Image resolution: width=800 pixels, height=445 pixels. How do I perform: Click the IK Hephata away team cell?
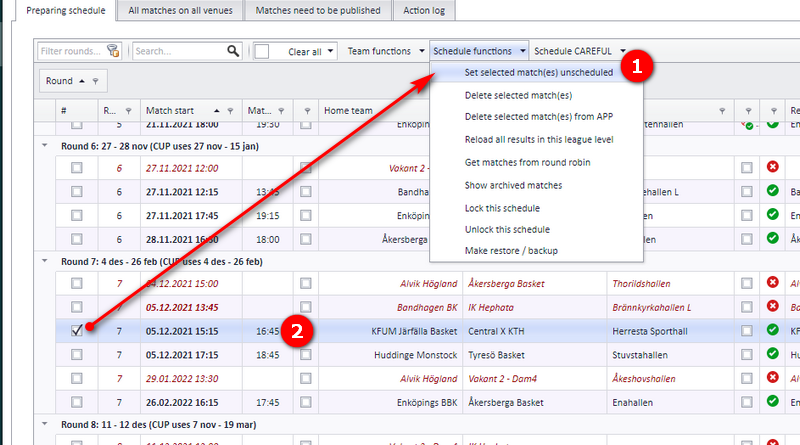535,307
